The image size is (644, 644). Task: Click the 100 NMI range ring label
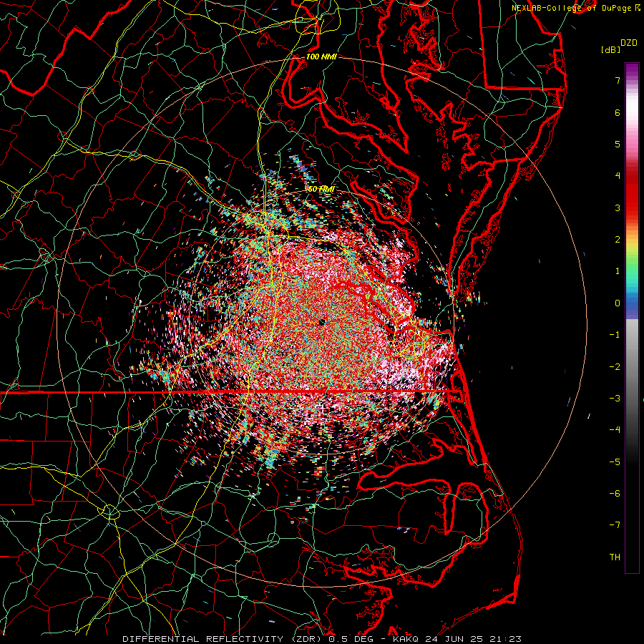coord(321,57)
